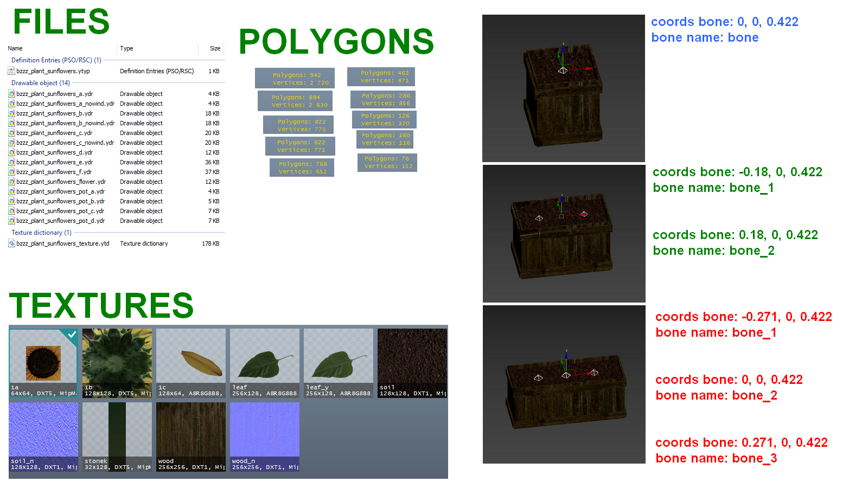The image size is (868, 488).
Task: Select the leaf_y texture thumbnail
Action: pos(339,363)
